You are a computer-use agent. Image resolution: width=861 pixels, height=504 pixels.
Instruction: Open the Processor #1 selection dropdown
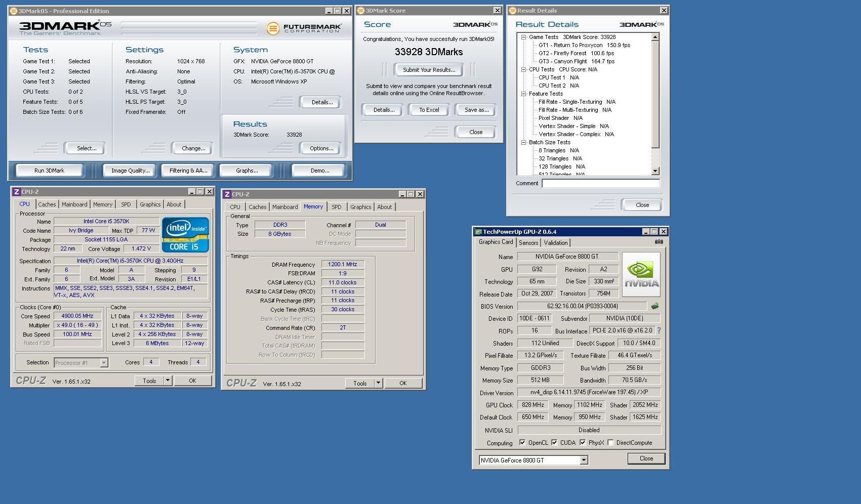pyautogui.click(x=104, y=363)
